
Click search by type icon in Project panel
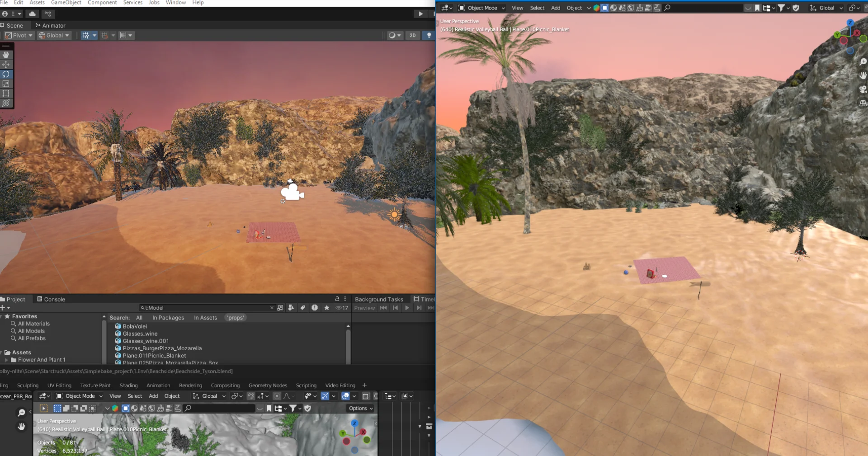tap(291, 308)
